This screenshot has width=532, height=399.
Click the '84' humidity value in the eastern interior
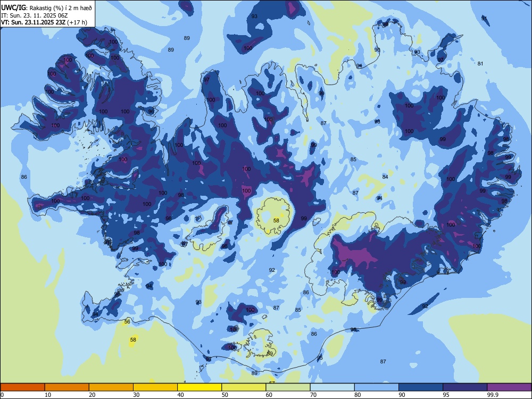385,177
